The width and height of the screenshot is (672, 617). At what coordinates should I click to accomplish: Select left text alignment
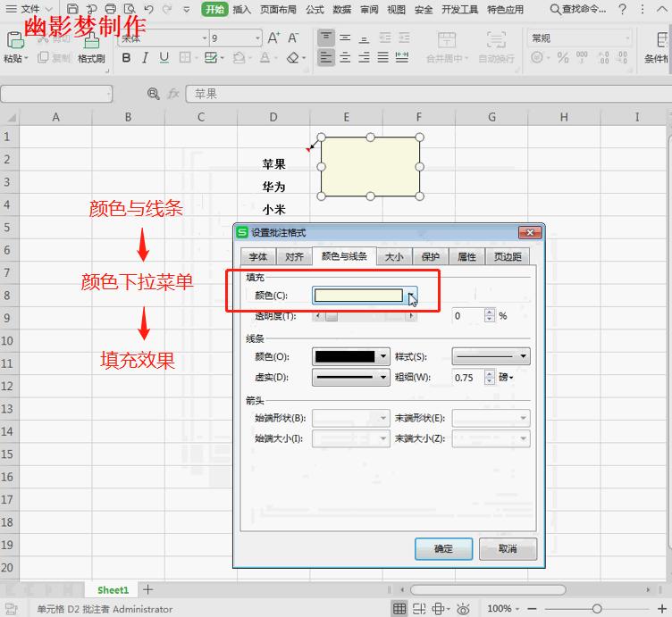tap(326, 57)
